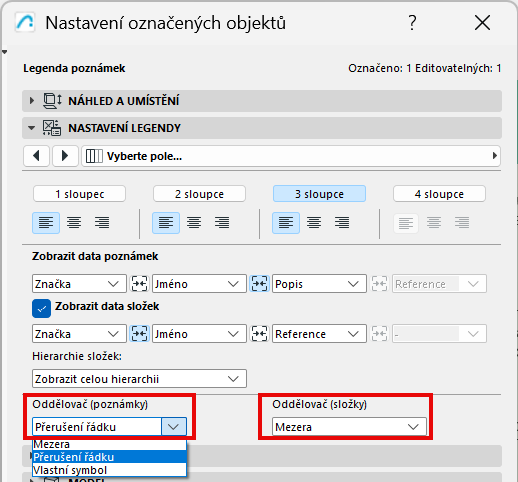Select the 4 sloupce layout

(439, 194)
